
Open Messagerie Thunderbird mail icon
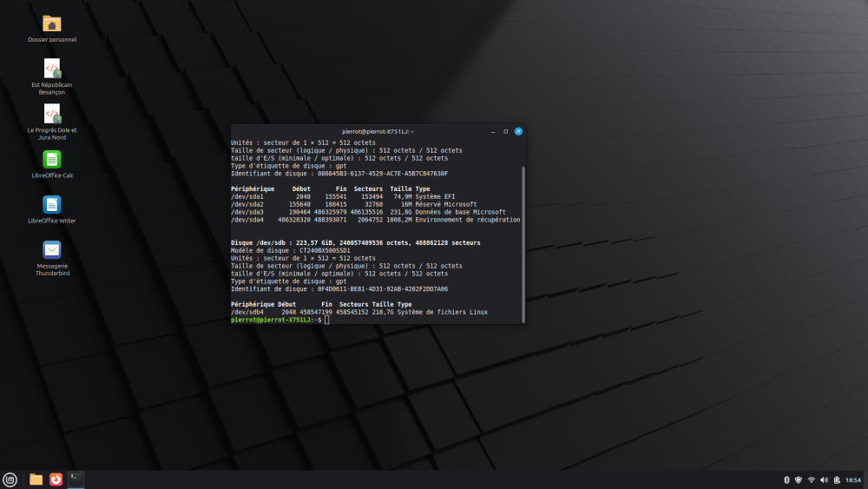coord(52,250)
